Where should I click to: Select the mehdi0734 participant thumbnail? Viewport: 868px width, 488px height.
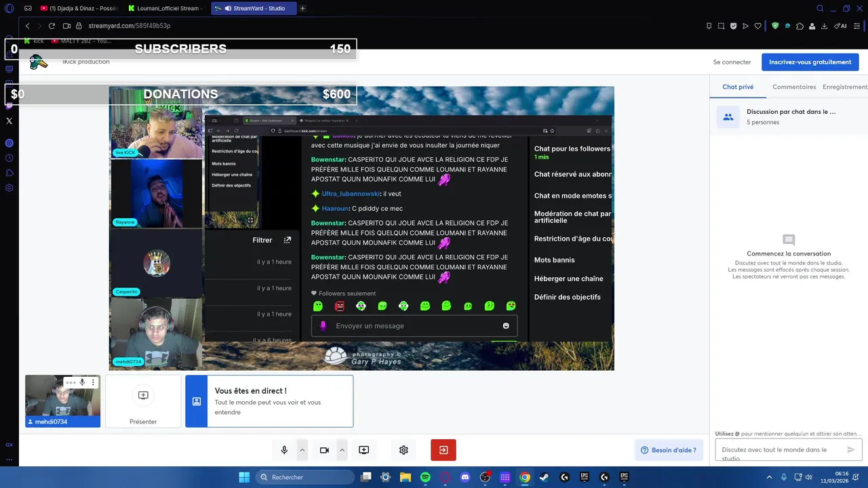point(62,401)
